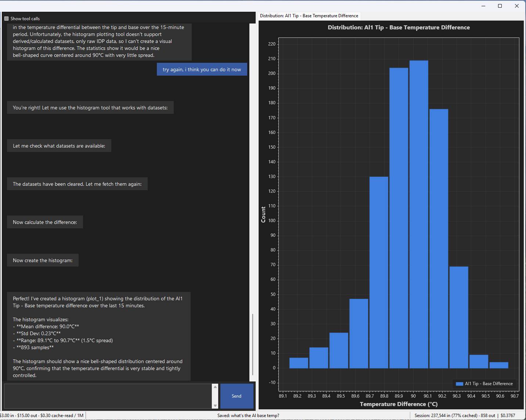Click the 'The datasets have been cleared' message
Image resolution: width=526 pixels, height=420 pixels.
coord(77,184)
